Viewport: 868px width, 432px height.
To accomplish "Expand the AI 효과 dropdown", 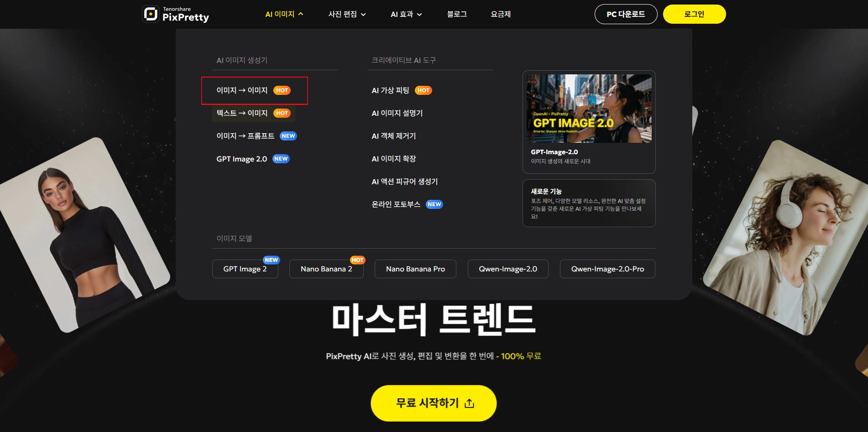I will [x=406, y=14].
